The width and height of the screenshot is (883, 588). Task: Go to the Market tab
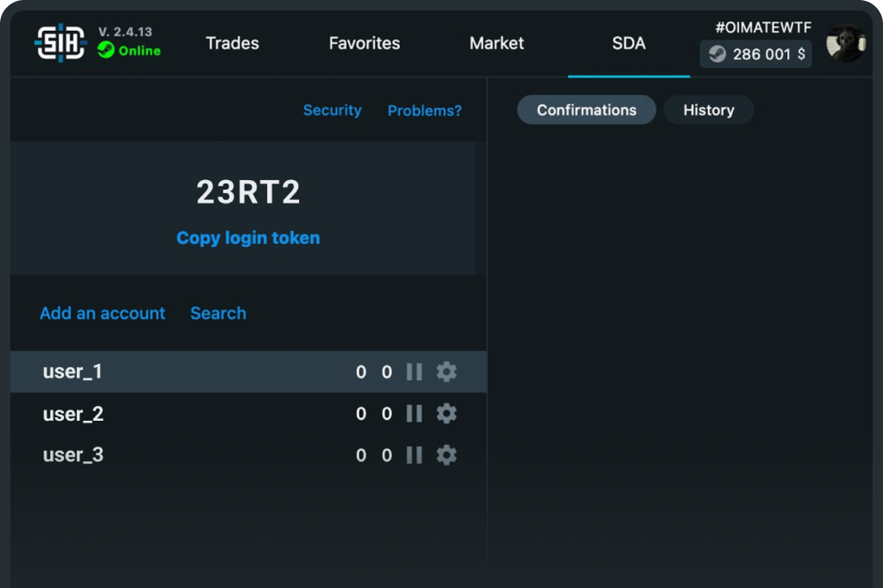[x=497, y=43]
